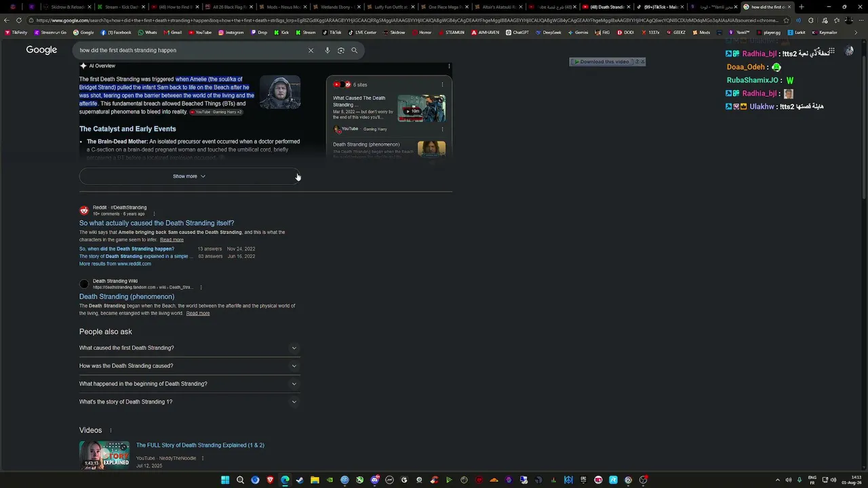The height and width of the screenshot is (488, 868).
Task: Click 'The Catalyst and Early Events' heading
Action: [127, 129]
